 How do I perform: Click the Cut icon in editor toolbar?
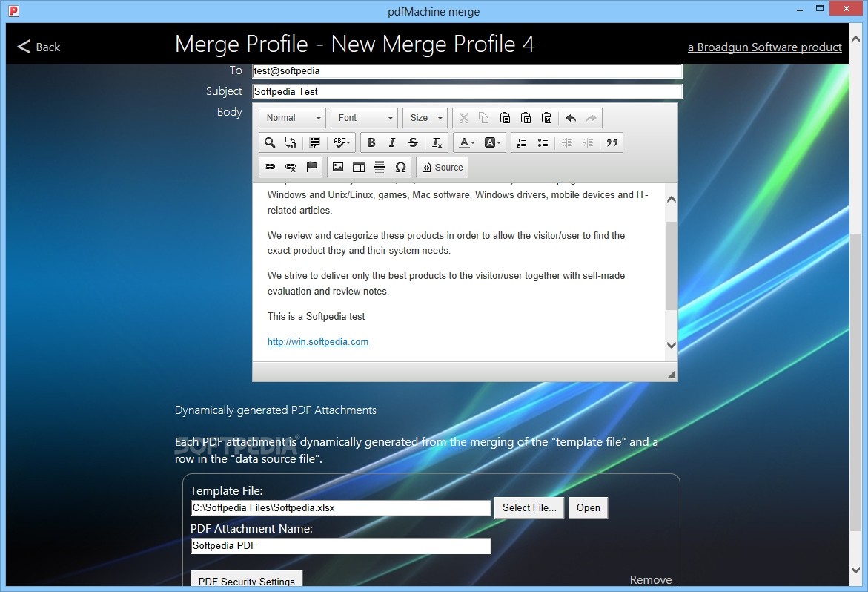(464, 118)
